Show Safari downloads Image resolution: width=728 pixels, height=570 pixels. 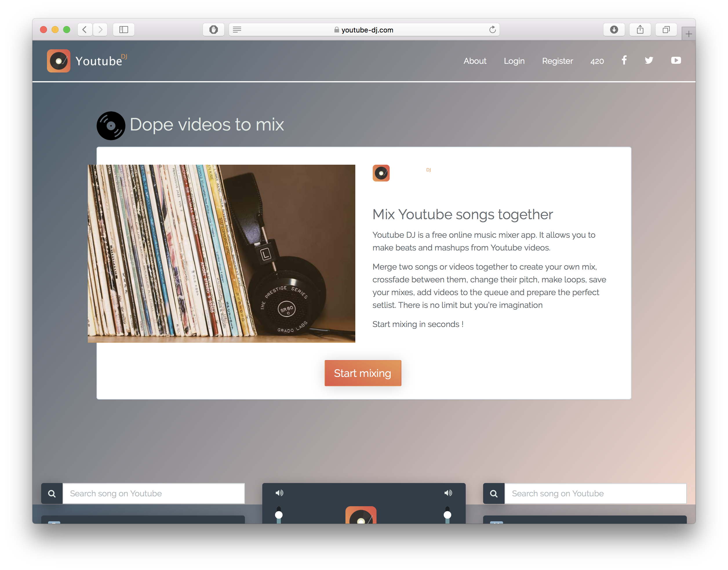click(x=614, y=30)
